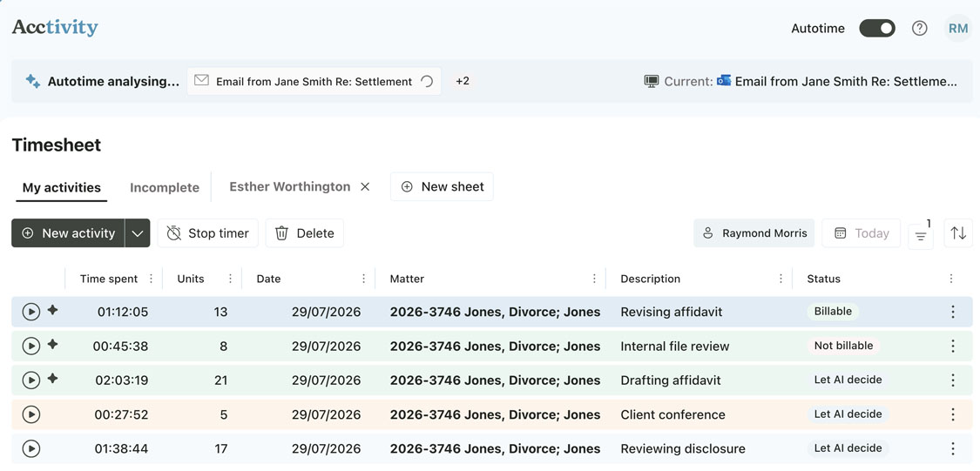Open the Today date picker
The width and height of the screenshot is (980, 471).
click(862, 233)
